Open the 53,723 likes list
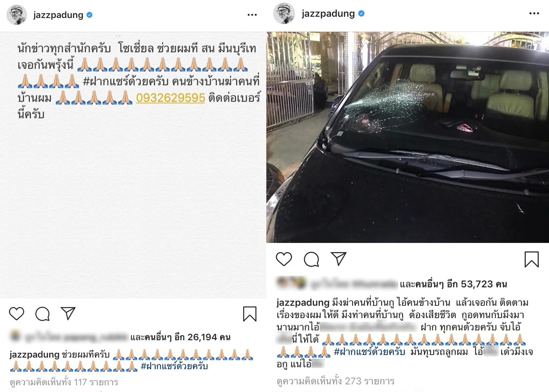The height and width of the screenshot is (392, 549). (454, 284)
